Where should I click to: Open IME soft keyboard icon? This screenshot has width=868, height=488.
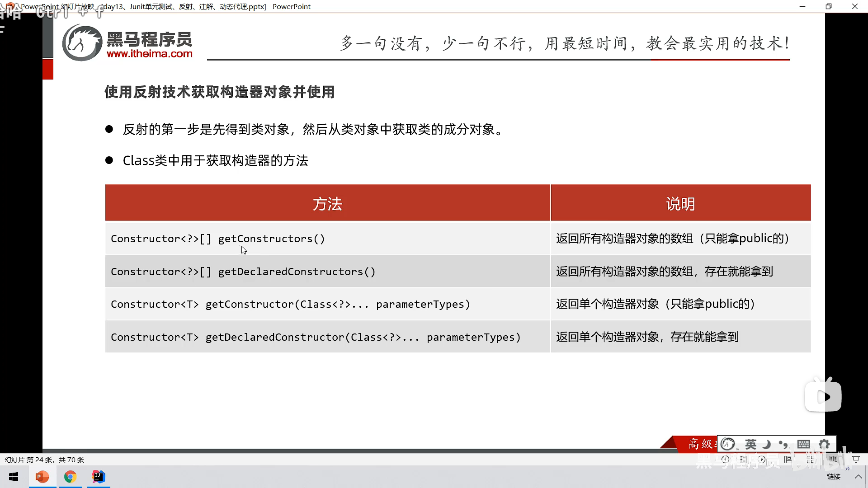803,444
